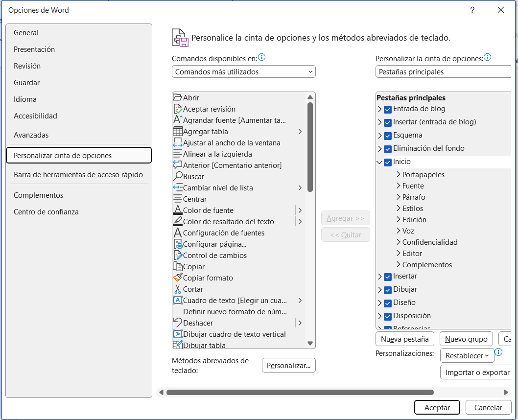Click the Buscar magnifying glass icon

tap(178, 176)
